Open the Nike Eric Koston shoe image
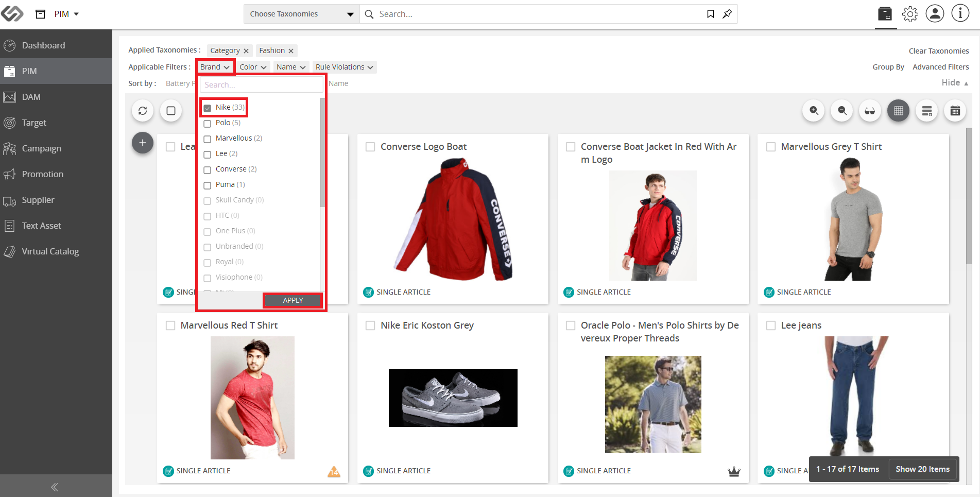Viewport: 980px width, 497px height. click(453, 398)
